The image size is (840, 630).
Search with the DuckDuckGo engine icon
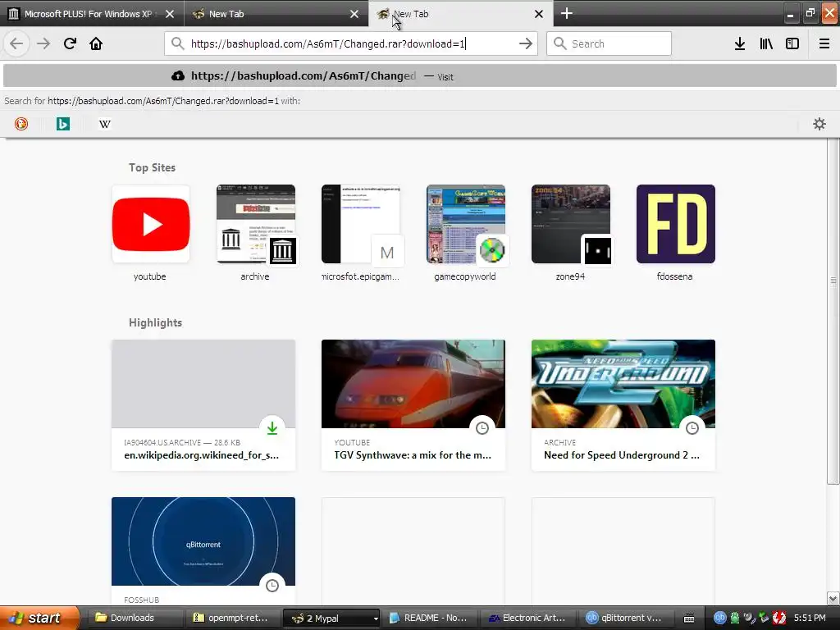pyautogui.click(x=21, y=125)
